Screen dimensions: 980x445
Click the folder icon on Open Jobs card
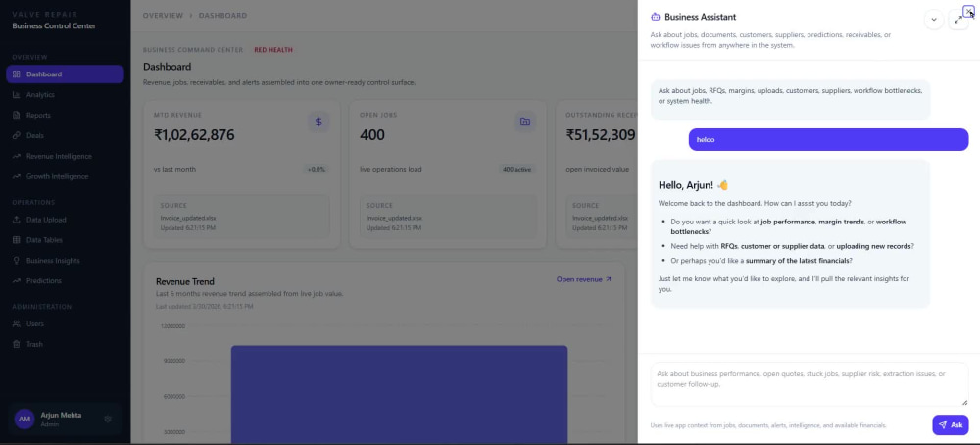[525, 122]
